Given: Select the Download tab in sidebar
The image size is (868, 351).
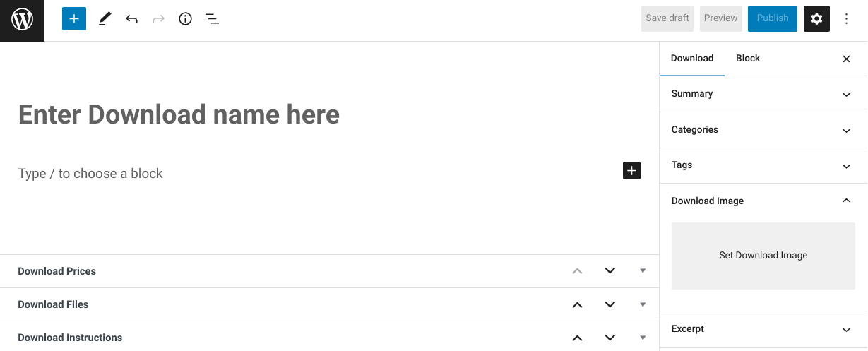Looking at the screenshot, I should coord(691,59).
